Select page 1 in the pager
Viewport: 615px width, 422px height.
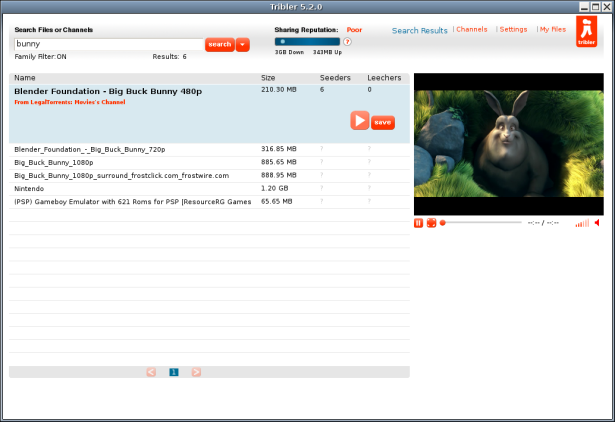coord(174,372)
